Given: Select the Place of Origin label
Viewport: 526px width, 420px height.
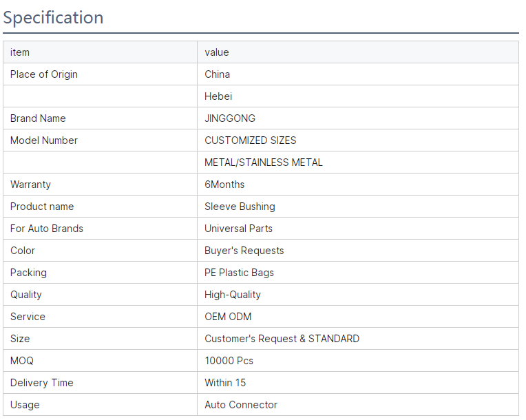Looking at the screenshot, I should [x=44, y=74].
